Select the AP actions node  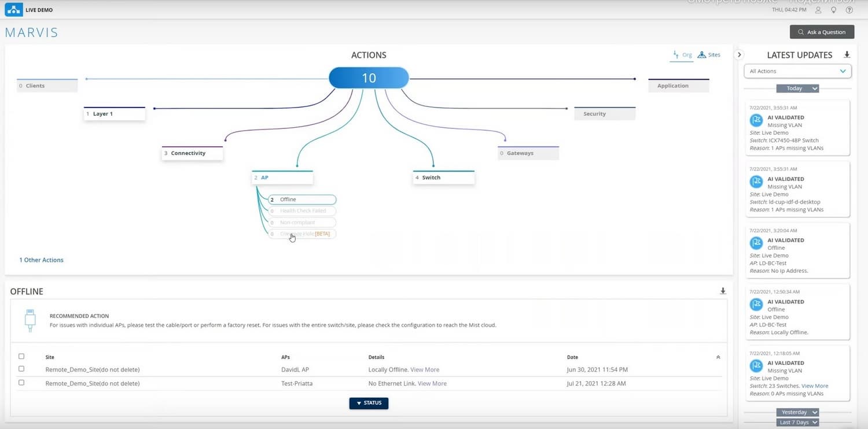click(x=282, y=177)
